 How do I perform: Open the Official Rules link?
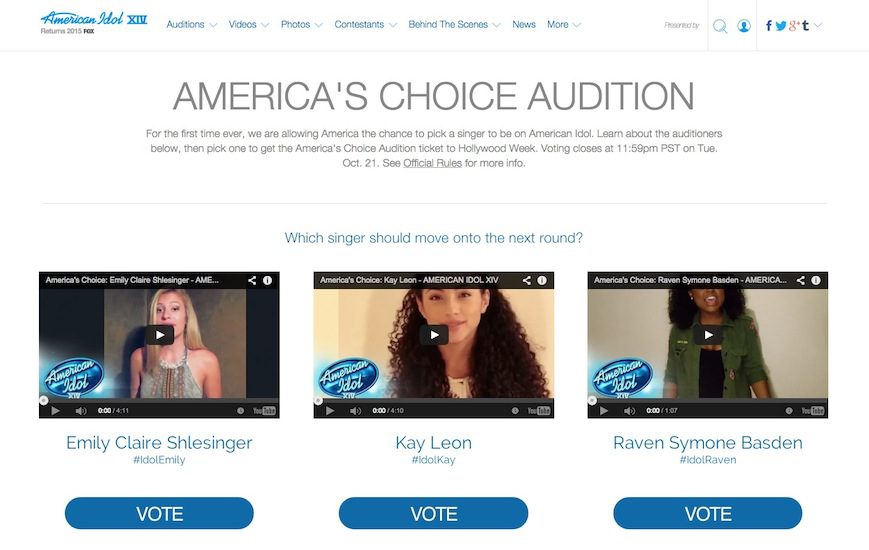[432, 163]
